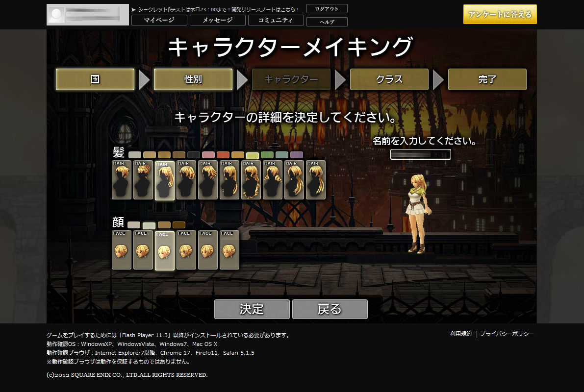The height and width of the screenshot is (392, 584).
Task: Pick the sixth FACE card
Action: tap(229, 250)
